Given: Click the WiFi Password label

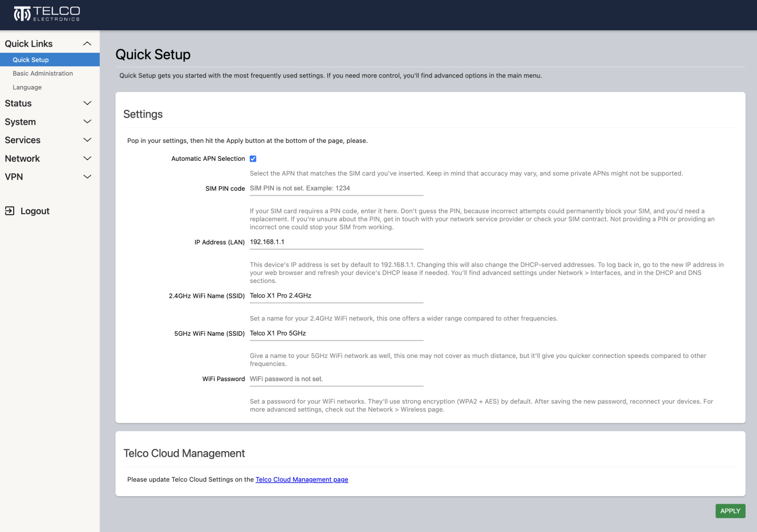Looking at the screenshot, I should [x=224, y=379].
